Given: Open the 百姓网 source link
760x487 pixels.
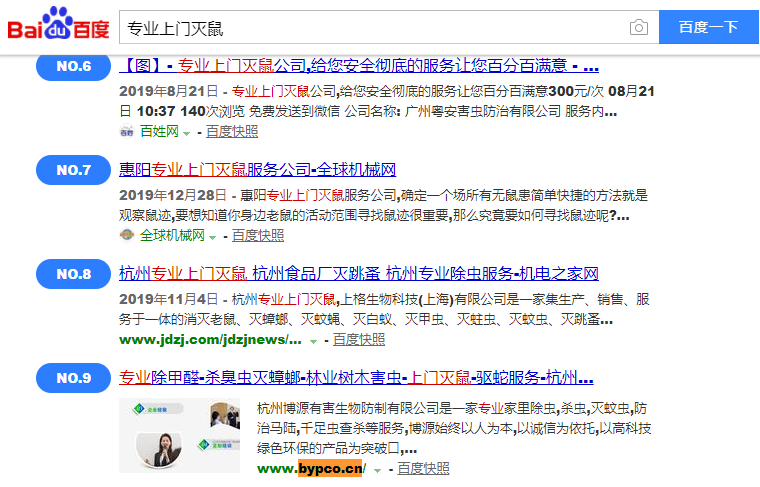Looking at the screenshot, I should 159,131.
